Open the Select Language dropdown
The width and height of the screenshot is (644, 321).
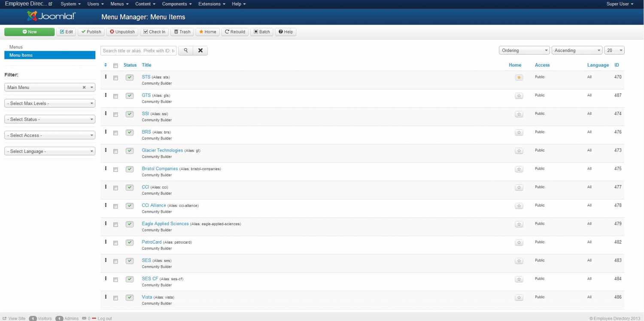tap(50, 151)
